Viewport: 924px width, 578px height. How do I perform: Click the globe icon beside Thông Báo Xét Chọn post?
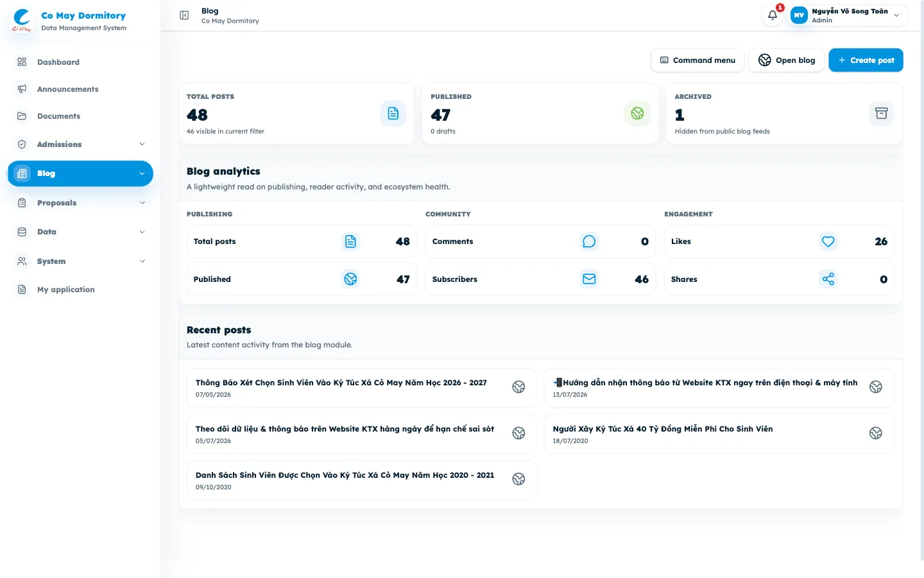(x=518, y=387)
